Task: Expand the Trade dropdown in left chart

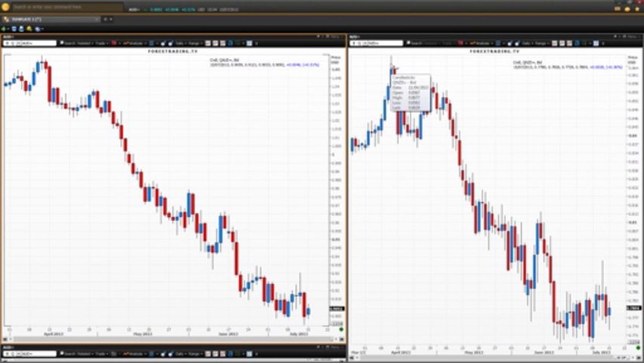Action: point(102,43)
